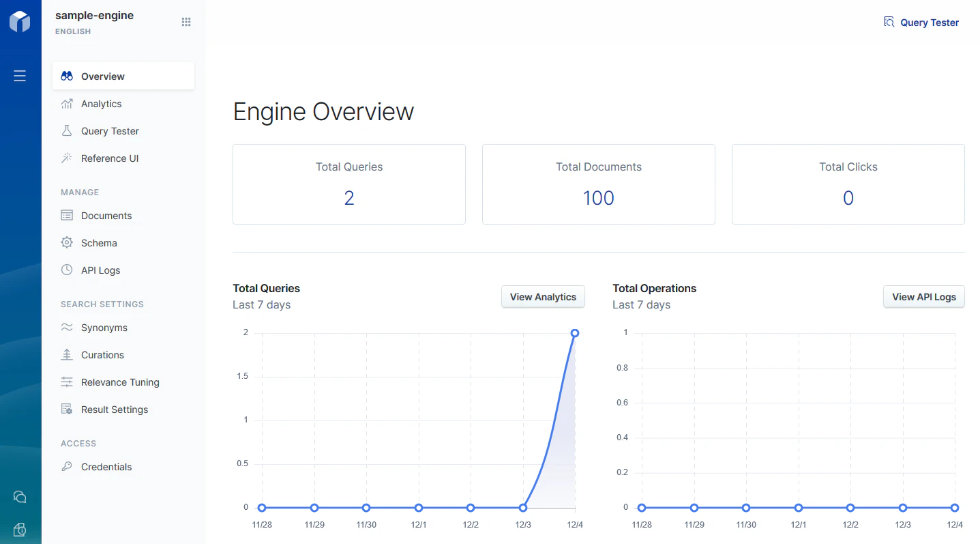Click the 12/3 data point on Total Queries chart
The image size is (980, 544).
(523, 508)
